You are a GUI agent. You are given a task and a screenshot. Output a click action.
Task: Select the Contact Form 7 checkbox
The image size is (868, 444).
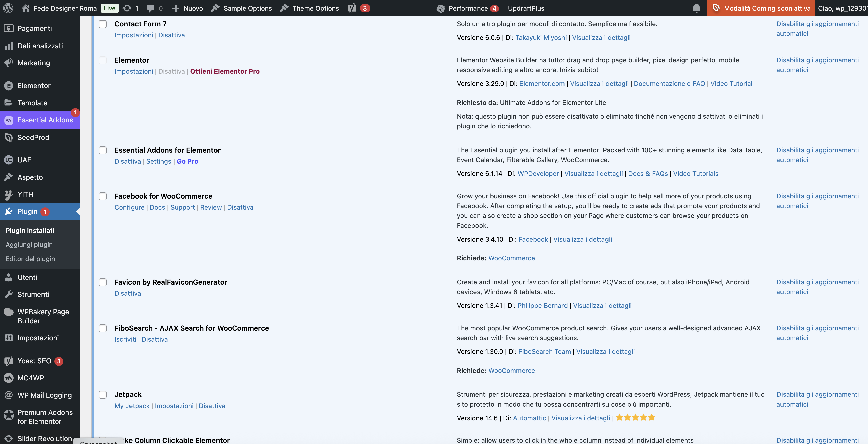coord(102,24)
